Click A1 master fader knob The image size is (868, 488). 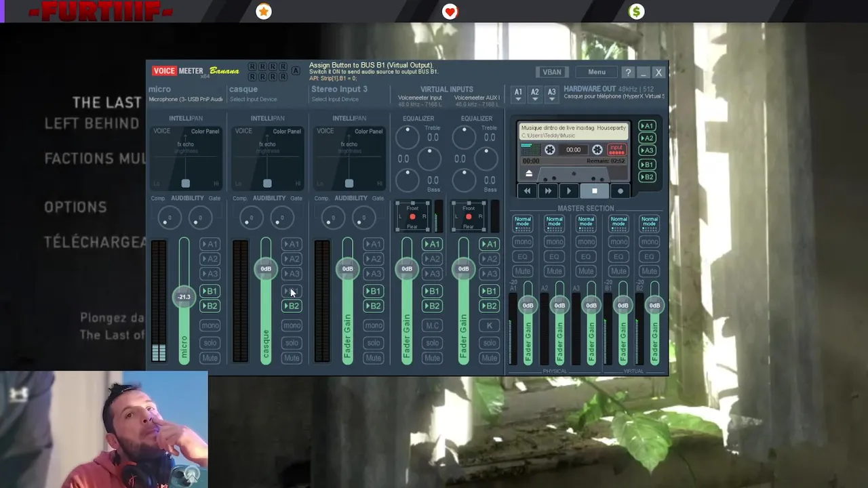click(528, 306)
